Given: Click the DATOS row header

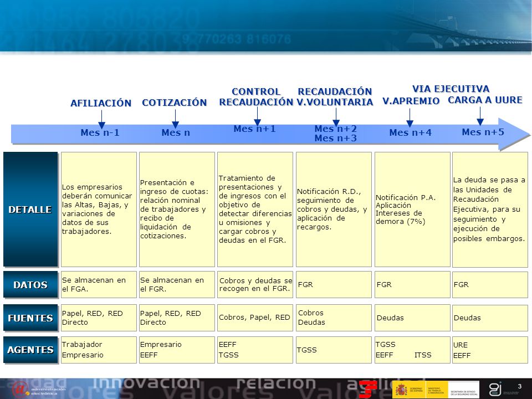Looking at the screenshot, I should [30, 285].
